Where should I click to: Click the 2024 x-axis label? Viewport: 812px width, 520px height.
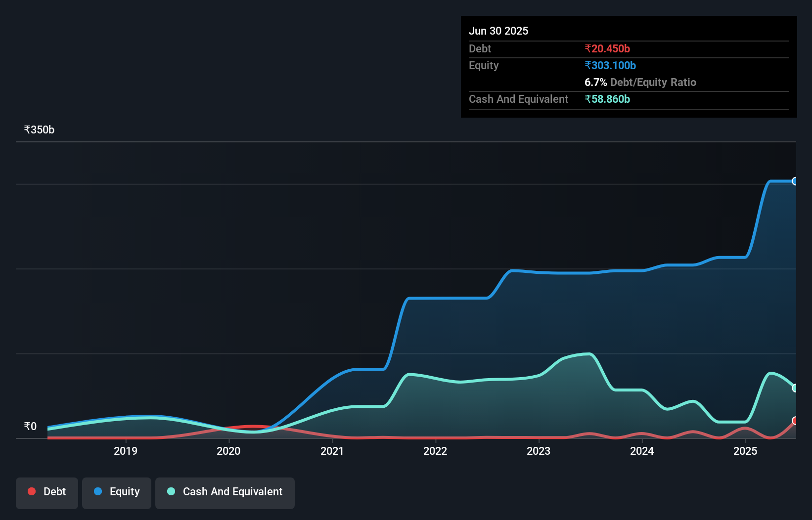tap(642, 451)
